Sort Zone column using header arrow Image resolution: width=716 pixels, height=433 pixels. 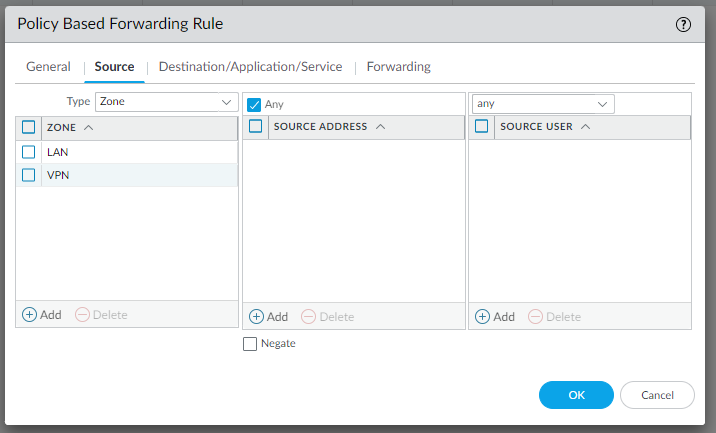coord(89,127)
